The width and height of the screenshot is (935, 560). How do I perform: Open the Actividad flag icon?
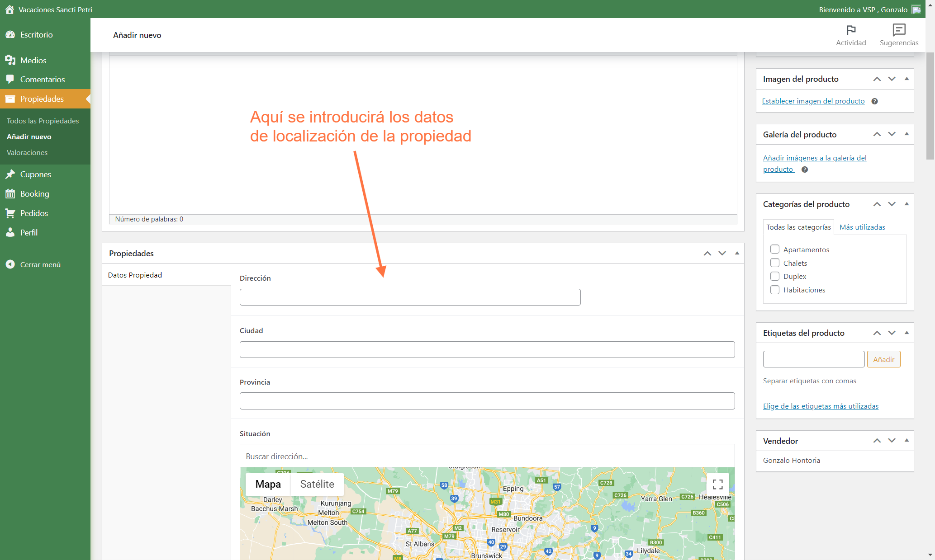tap(851, 30)
